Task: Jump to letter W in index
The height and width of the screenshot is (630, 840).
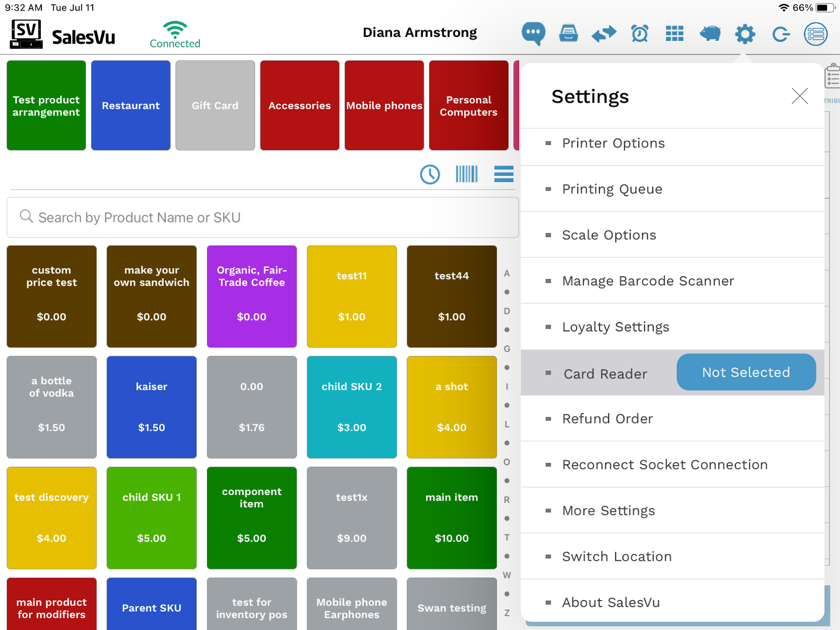Action: click(x=507, y=575)
